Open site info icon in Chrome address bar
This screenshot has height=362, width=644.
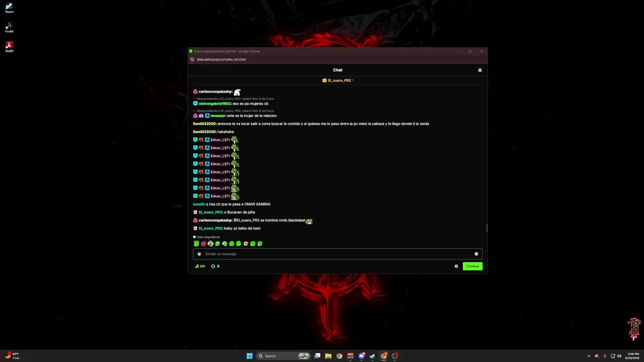[x=192, y=59]
